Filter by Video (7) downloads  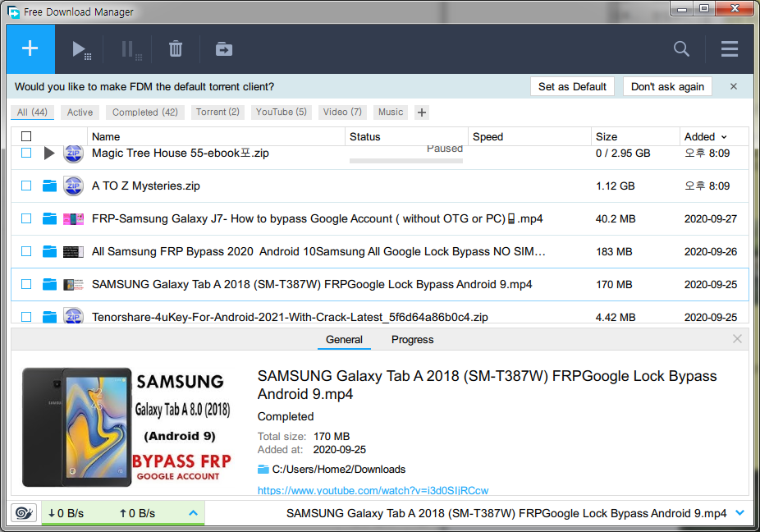pos(342,112)
